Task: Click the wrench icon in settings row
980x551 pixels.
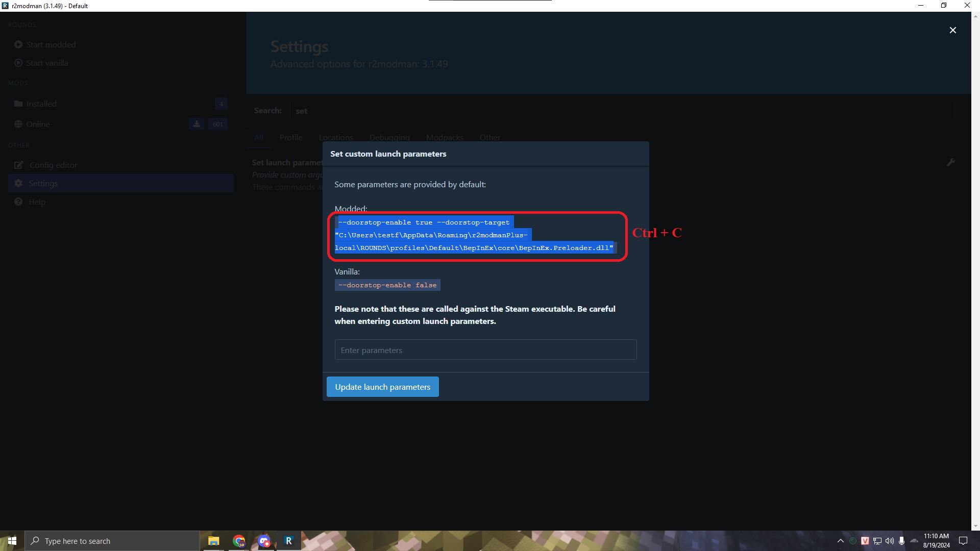Action: tap(950, 163)
